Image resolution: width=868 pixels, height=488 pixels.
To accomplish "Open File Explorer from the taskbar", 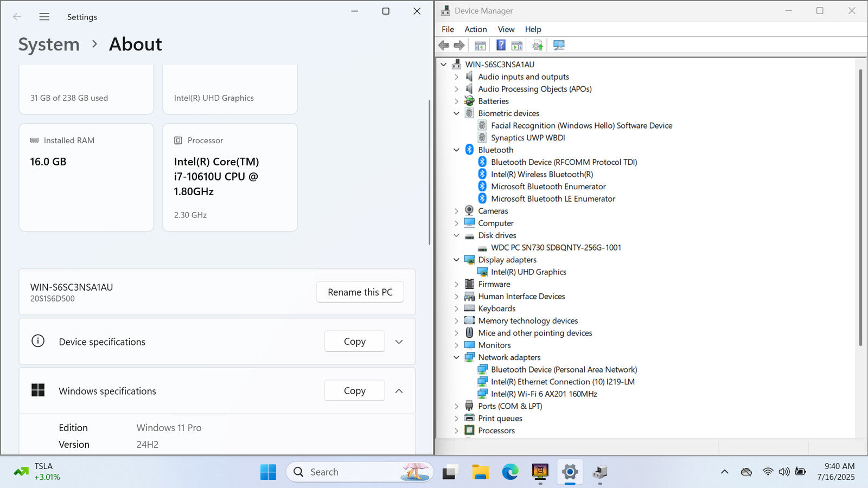I will point(480,472).
